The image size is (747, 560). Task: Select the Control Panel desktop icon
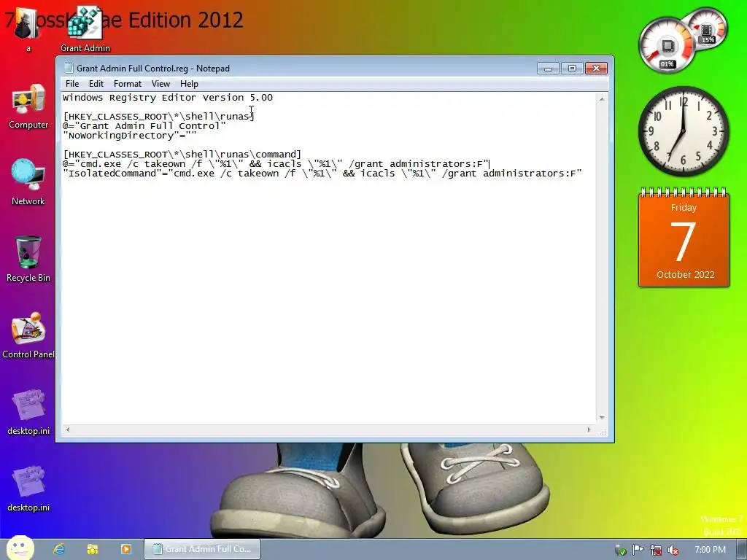coord(28,335)
